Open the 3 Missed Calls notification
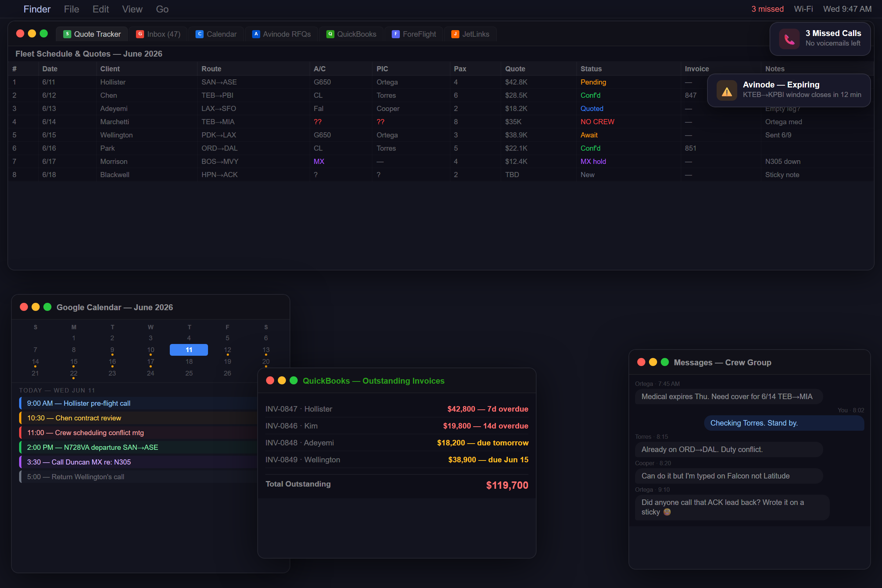Screen dimensions: 882x588 click(x=820, y=39)
